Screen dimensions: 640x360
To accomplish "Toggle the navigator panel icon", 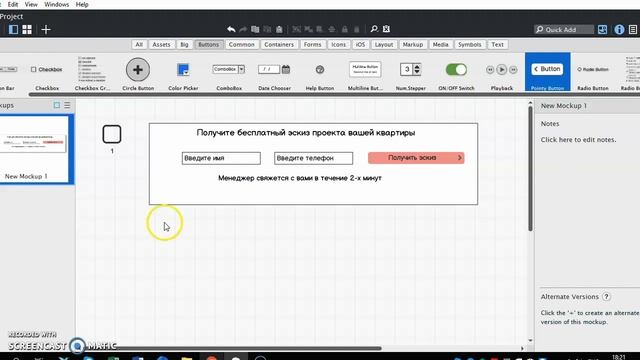I will point(13,29).
